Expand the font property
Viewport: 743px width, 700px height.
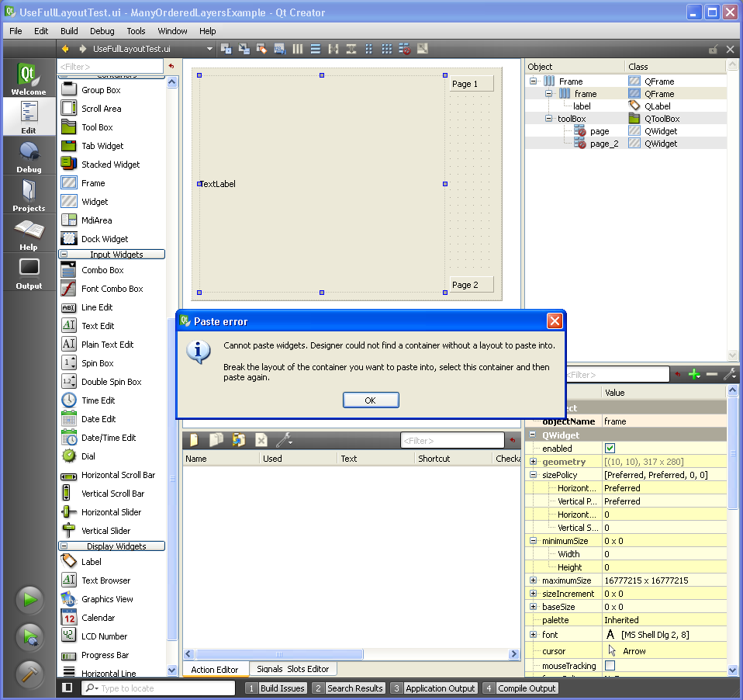[533, 634]
